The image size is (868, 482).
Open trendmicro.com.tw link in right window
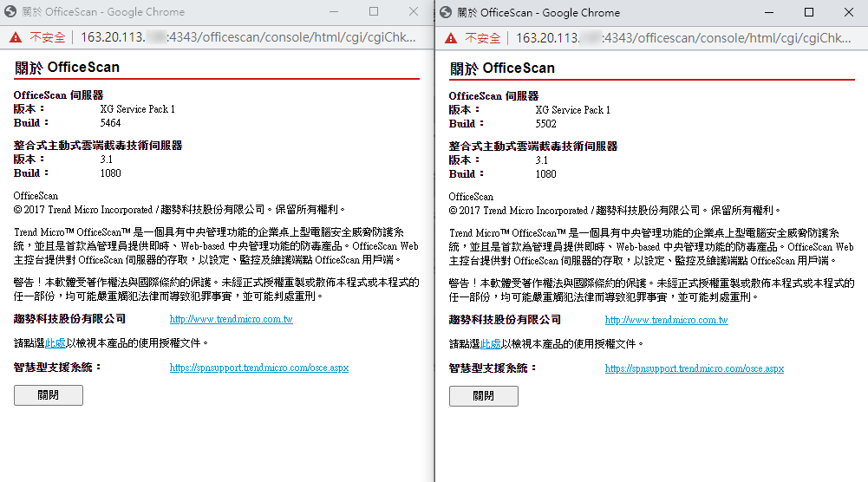point(667,320)
